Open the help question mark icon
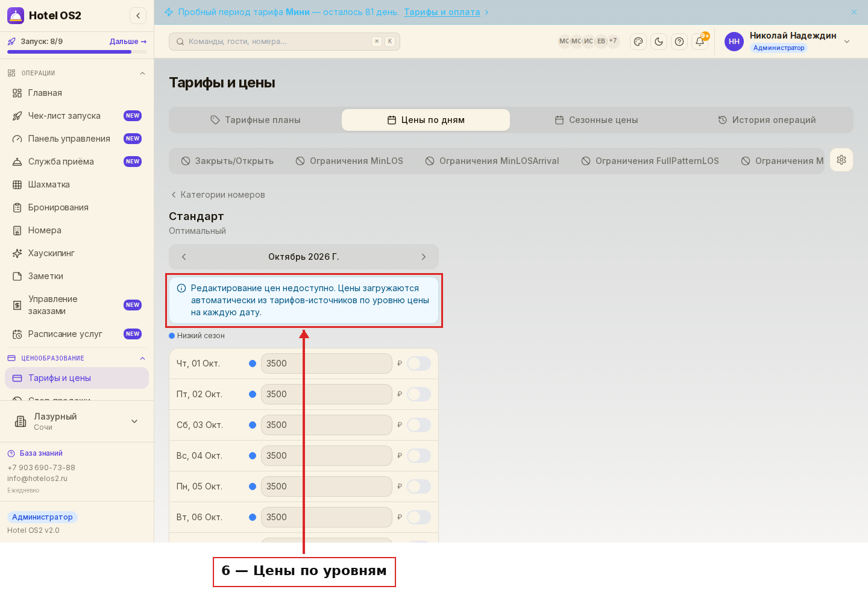 679,42
